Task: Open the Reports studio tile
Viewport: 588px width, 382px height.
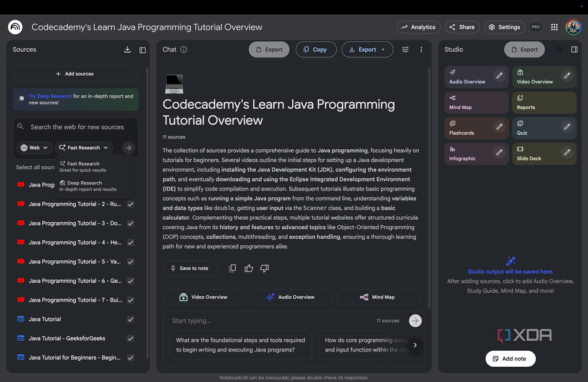Action: (x=544, y=102)
